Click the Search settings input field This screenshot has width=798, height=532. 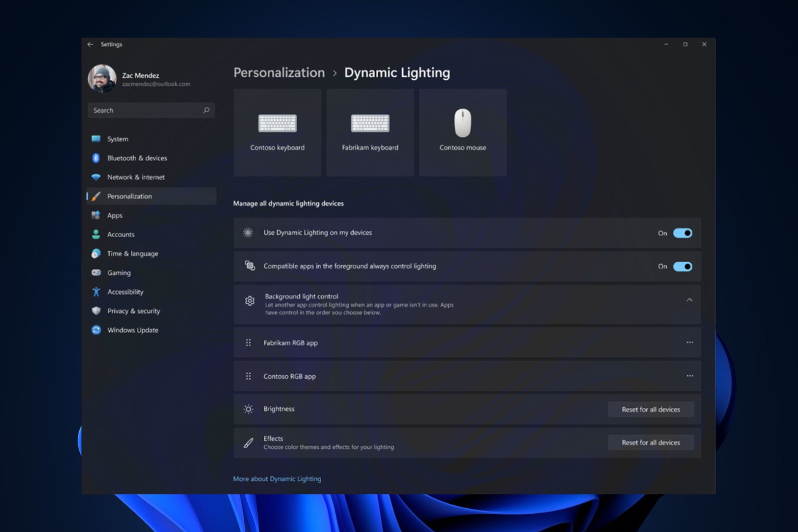click(151, 110)
